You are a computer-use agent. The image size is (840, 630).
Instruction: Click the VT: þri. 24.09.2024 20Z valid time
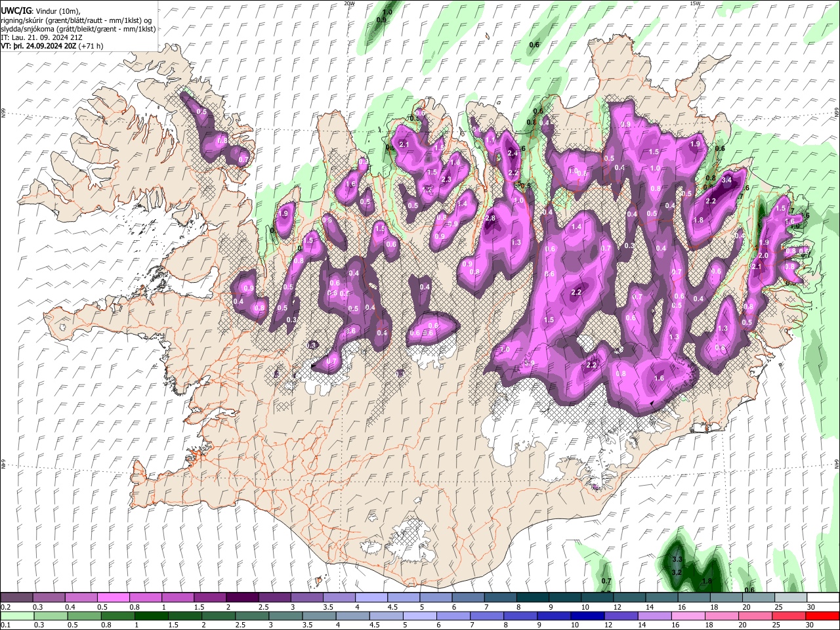tap(39, 46)
